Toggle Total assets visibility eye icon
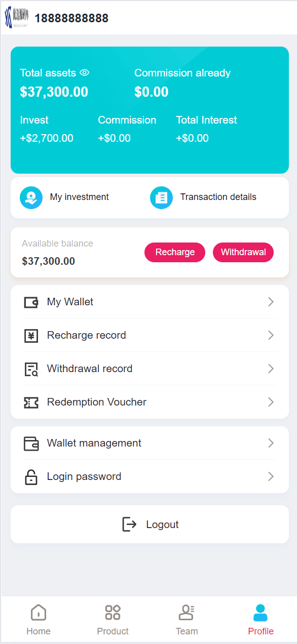The image size is (297, 644). click(85, 73)
